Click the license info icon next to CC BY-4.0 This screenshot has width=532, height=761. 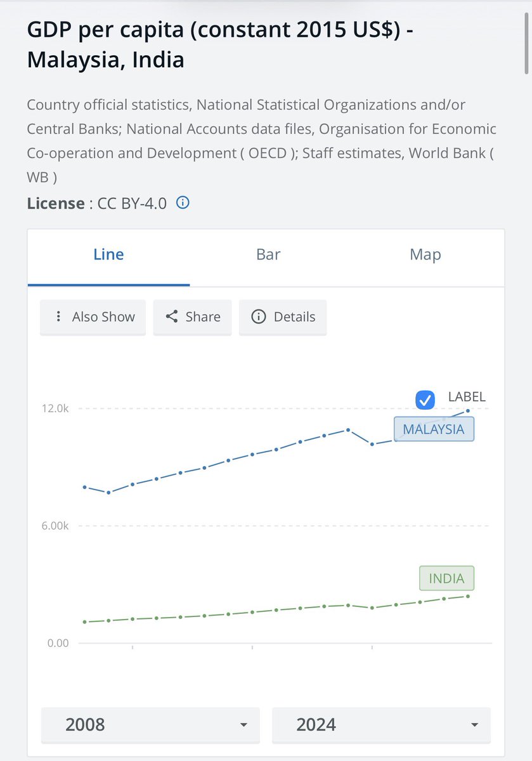point(183,203)
